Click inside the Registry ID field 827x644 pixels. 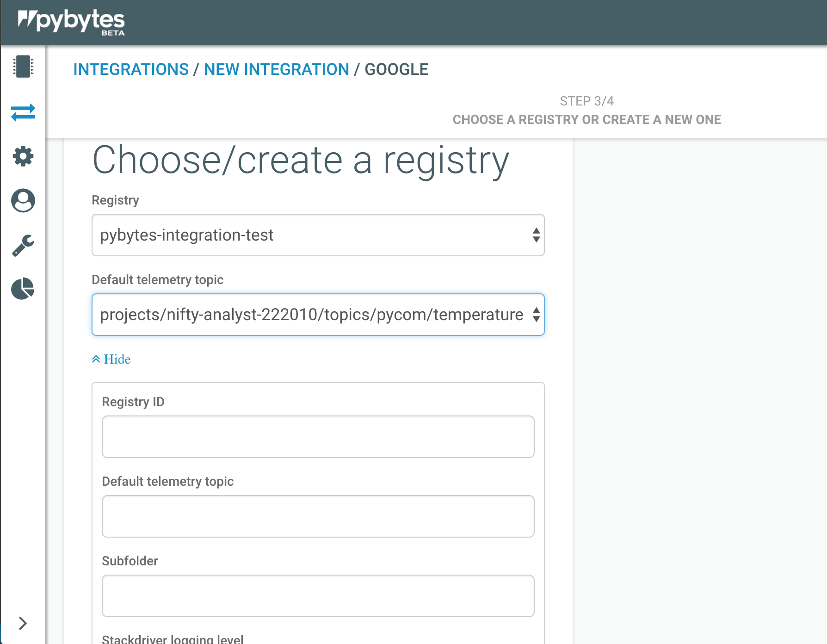318,436
